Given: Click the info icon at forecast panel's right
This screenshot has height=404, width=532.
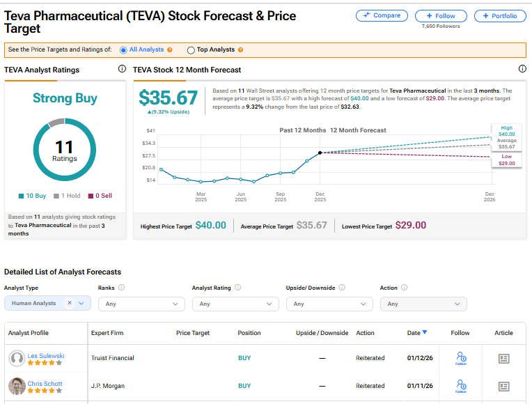Looking at the screenshot, I should pyautogui.click(x=522, y=69).
